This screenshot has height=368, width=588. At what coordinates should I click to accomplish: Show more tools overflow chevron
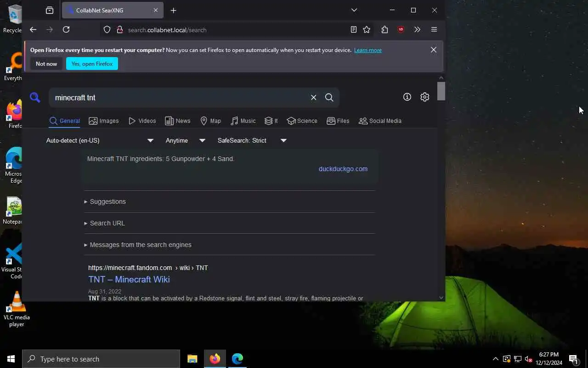417,29
